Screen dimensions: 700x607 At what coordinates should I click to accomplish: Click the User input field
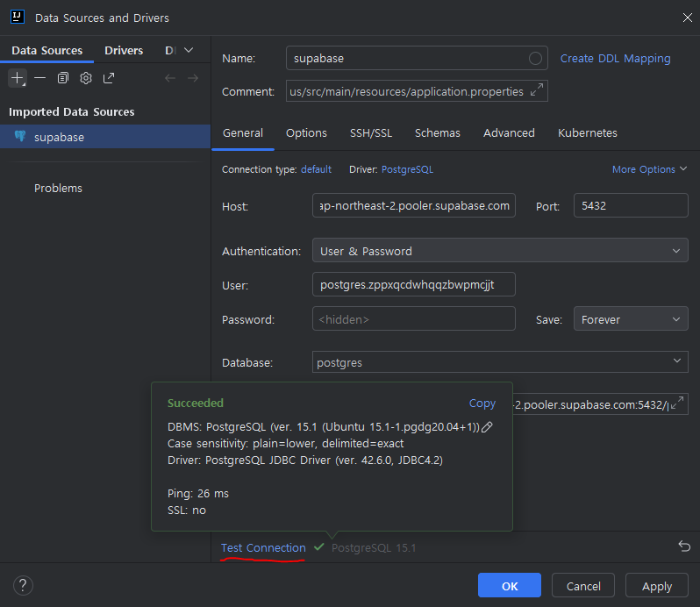click(x=414, y=284)
